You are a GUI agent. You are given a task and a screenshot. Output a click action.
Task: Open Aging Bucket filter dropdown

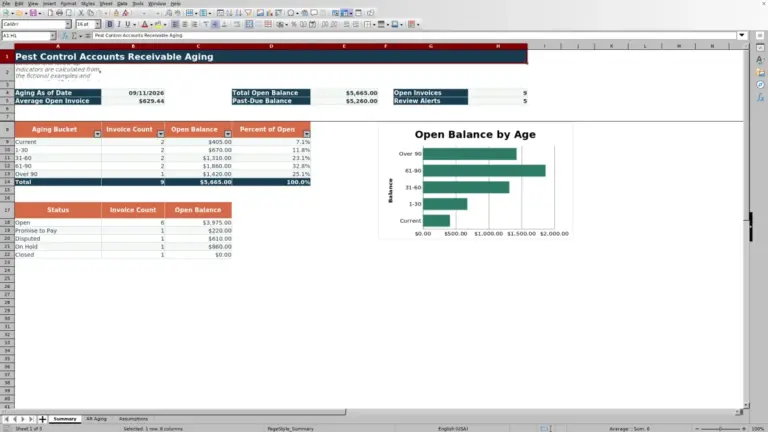(97, 134)
